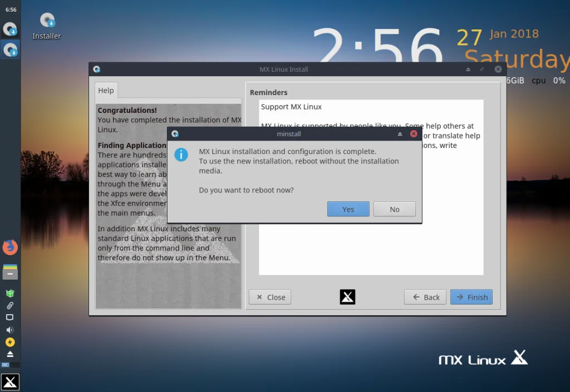Viewport: 570px width, 392px height.
Task: Click the 'Congratulations!' heading in Help
Action: [x=127, y=110]
